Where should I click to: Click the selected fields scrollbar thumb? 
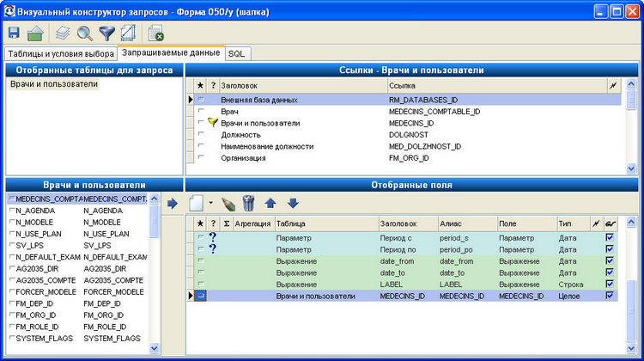tap(631, 310)
